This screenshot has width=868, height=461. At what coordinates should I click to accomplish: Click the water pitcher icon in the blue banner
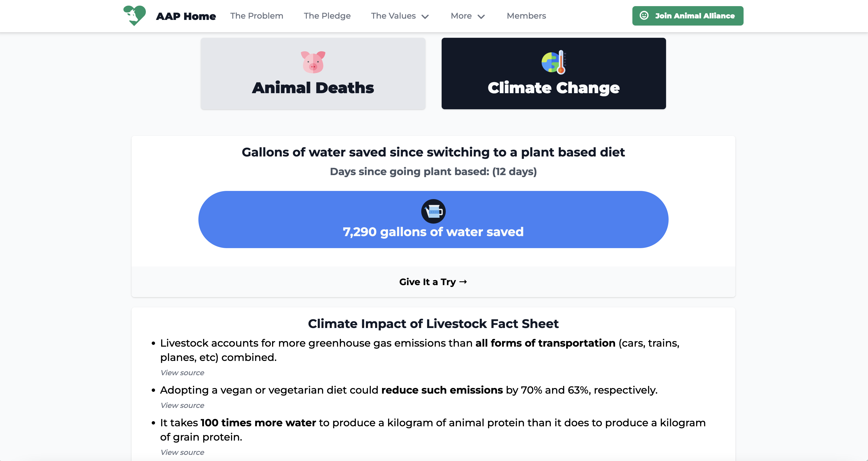point(434,211)
